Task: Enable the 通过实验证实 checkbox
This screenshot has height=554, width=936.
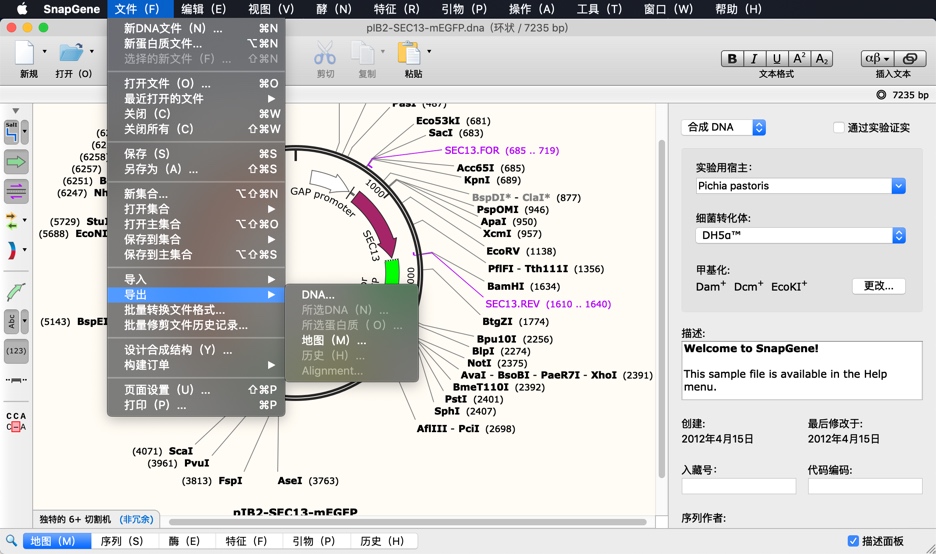Action: (839, 128)
